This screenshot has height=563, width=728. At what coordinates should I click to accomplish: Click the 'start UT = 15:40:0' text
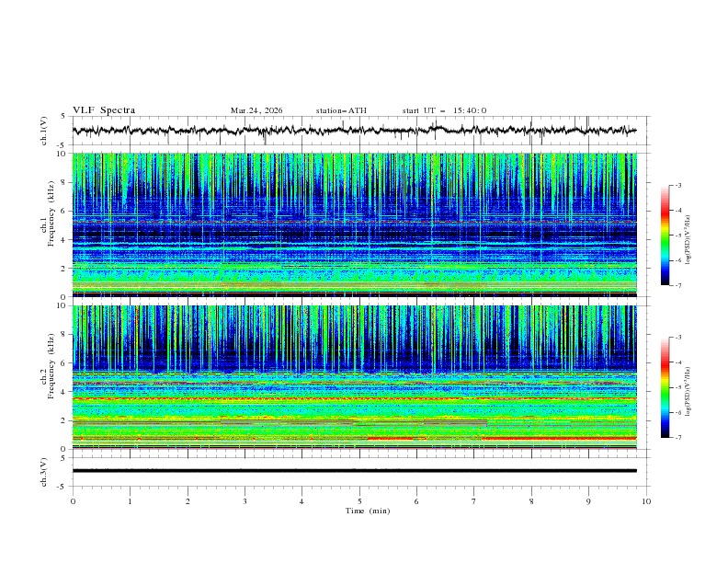pyautogui.click(x=444, y=110)
